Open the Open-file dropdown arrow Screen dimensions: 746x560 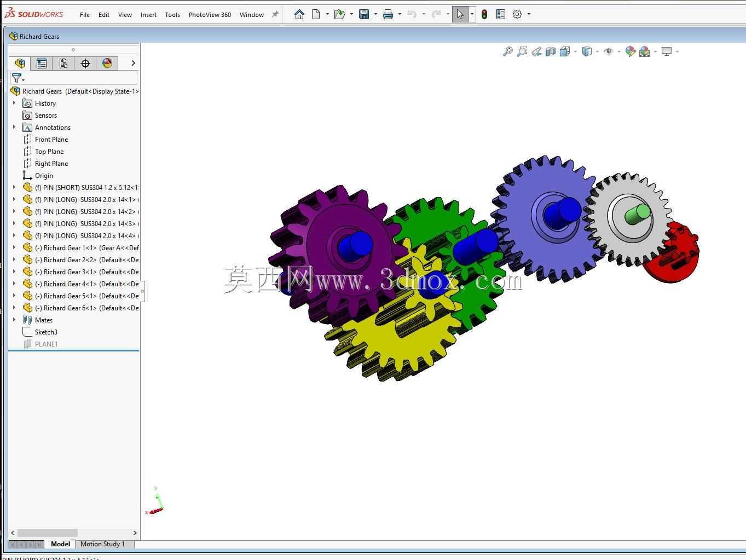click(351, 14)
